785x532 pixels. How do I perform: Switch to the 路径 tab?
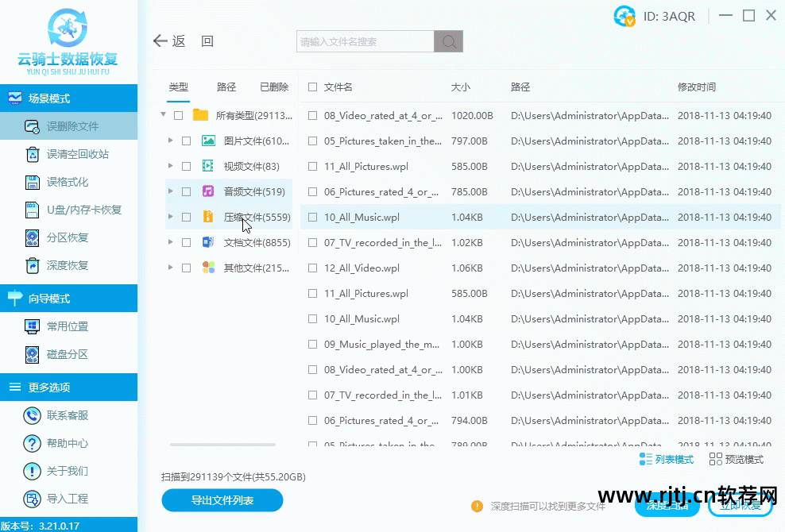click(x=226, y=87)
